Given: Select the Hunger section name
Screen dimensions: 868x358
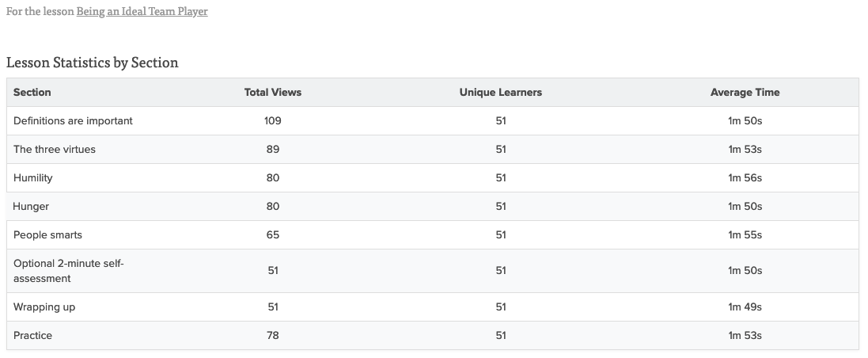Looking at the screenshot, I should pos(31,206).
